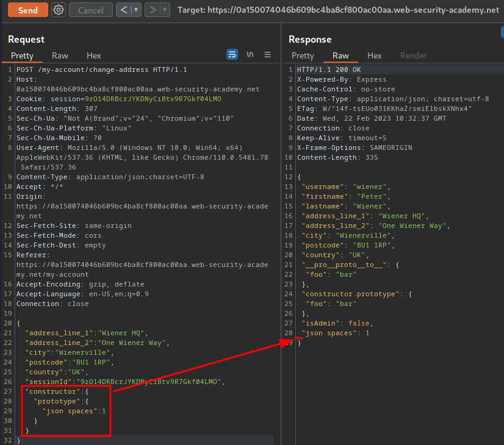
Task: Click the "isAdmin": false response line
Action: (x=337, y=323)
